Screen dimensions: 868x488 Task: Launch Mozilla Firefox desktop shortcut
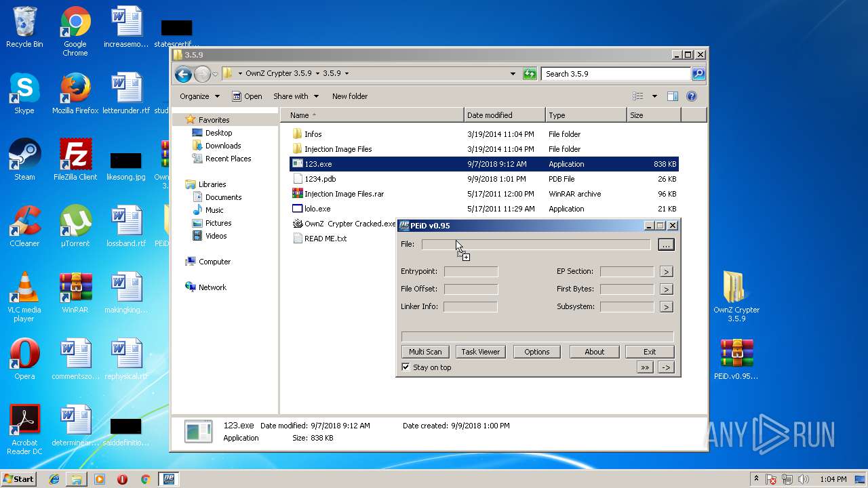pos(75,94)
